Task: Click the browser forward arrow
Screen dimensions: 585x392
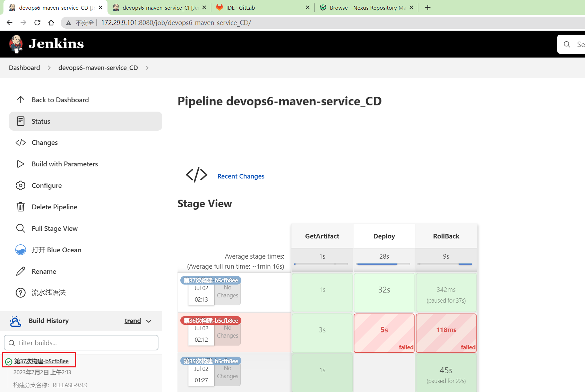Action: point(23,23)
